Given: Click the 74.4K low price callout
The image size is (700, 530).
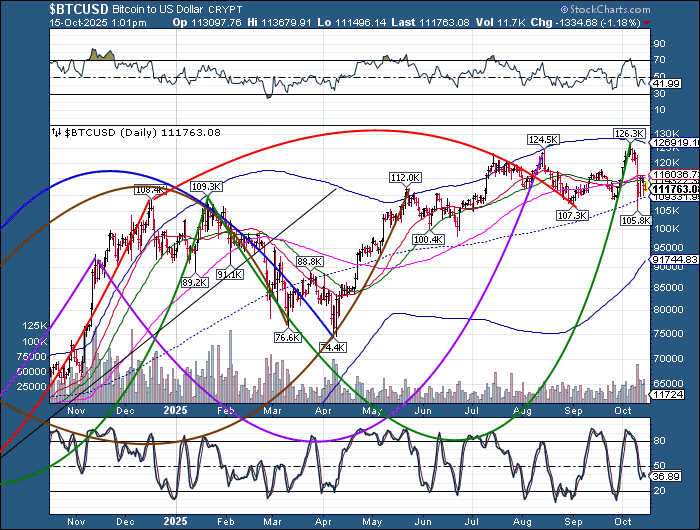Looking at the screenshot, I should point(331,347).
